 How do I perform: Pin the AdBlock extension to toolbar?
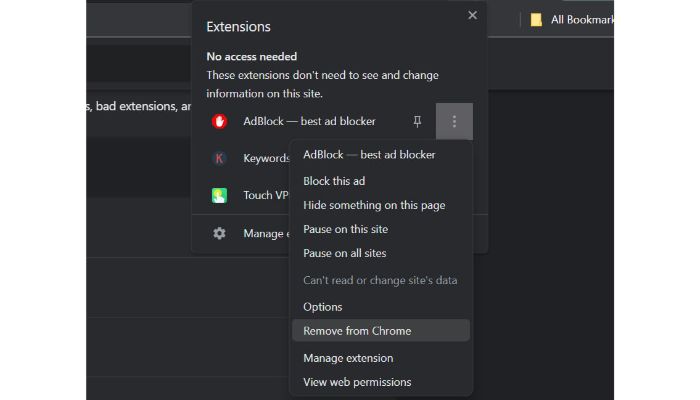417,121
